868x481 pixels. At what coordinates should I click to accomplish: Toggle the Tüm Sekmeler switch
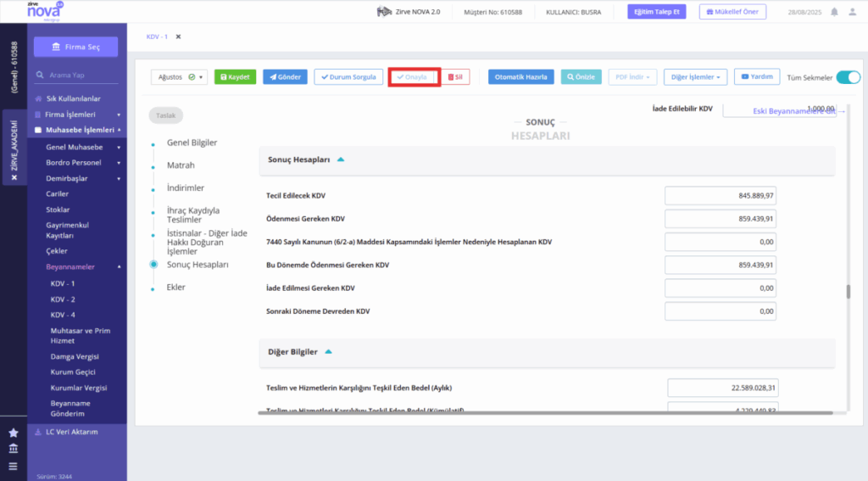pos(848,77)
